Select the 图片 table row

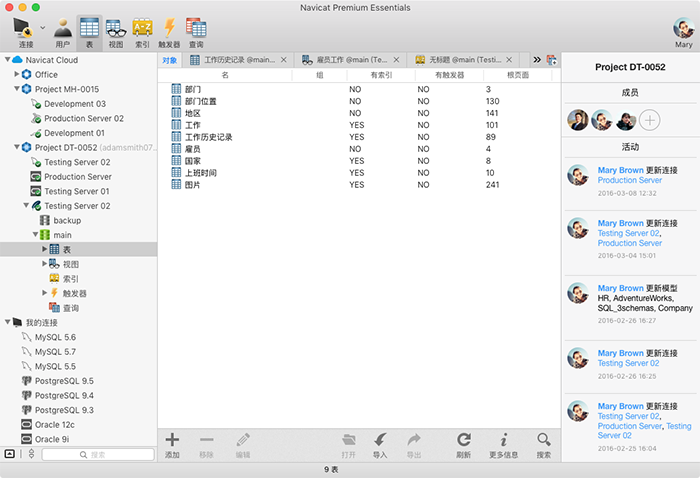pyautogui.click(x=359, y=185)
